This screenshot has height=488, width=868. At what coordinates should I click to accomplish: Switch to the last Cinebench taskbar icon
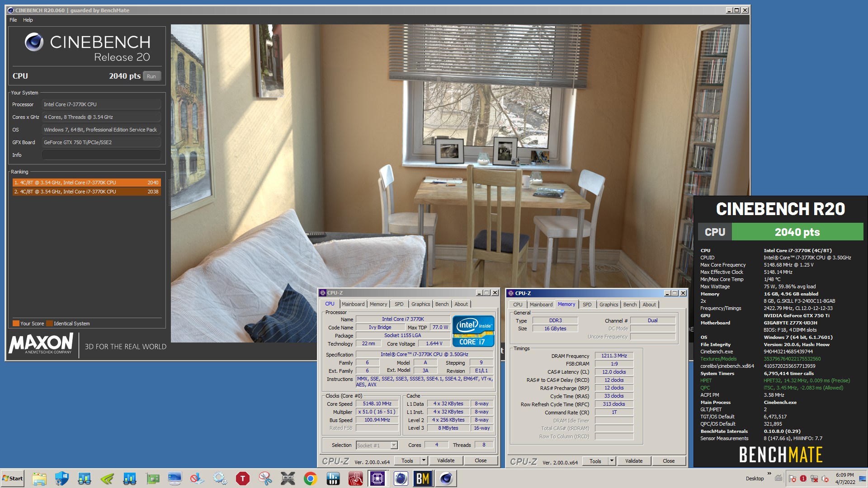tap(446, 478)
